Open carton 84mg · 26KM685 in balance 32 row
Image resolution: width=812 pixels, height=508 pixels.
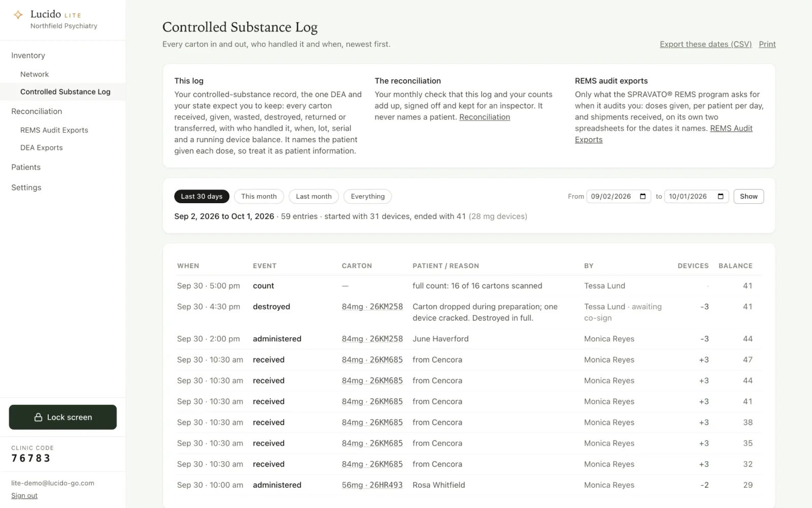pyautogui.click(x=372, y=464)
